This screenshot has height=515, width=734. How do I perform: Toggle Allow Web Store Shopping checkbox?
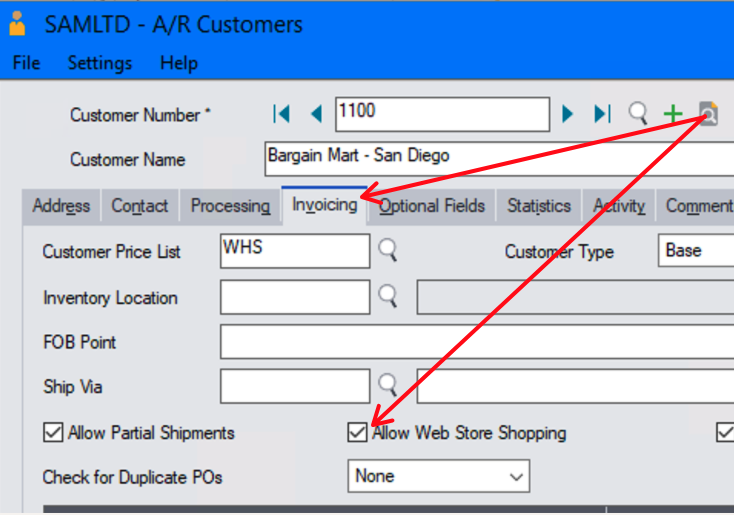pos(357,433)
